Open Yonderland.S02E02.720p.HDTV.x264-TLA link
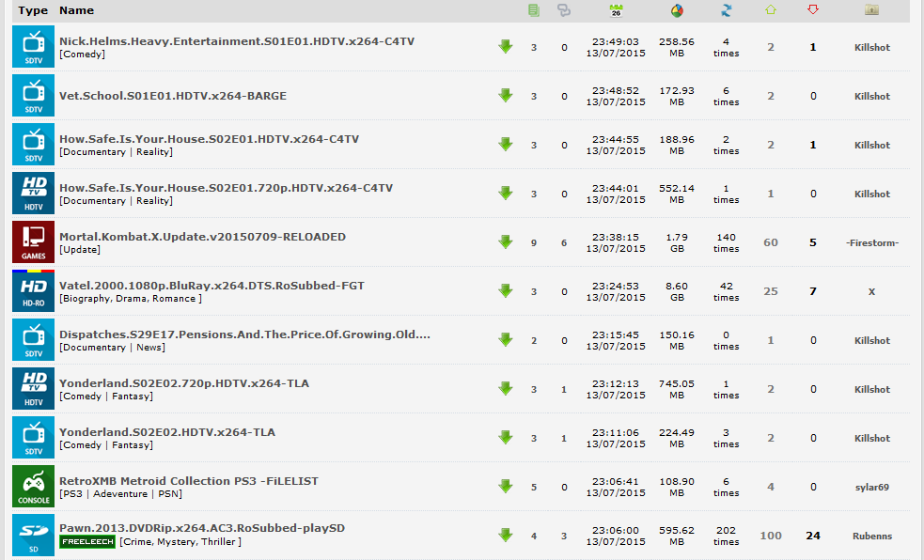Screen dimensions: 924x560 [184, 383]
